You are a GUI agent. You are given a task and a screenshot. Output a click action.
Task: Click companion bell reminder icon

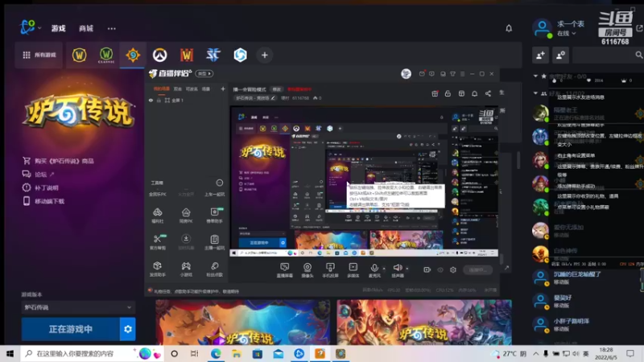[474, 93]
